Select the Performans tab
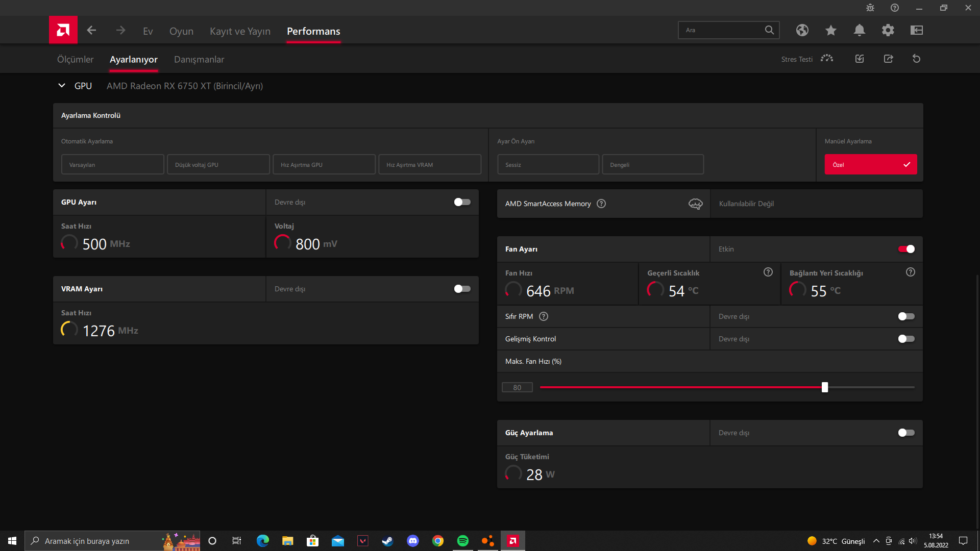Viewport: 980px width, 551px height. point(313,31)
